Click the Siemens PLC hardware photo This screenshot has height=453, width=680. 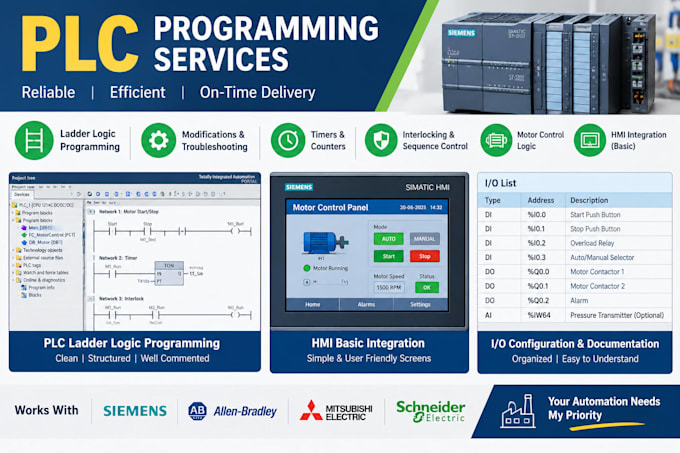tap(548, 63)
